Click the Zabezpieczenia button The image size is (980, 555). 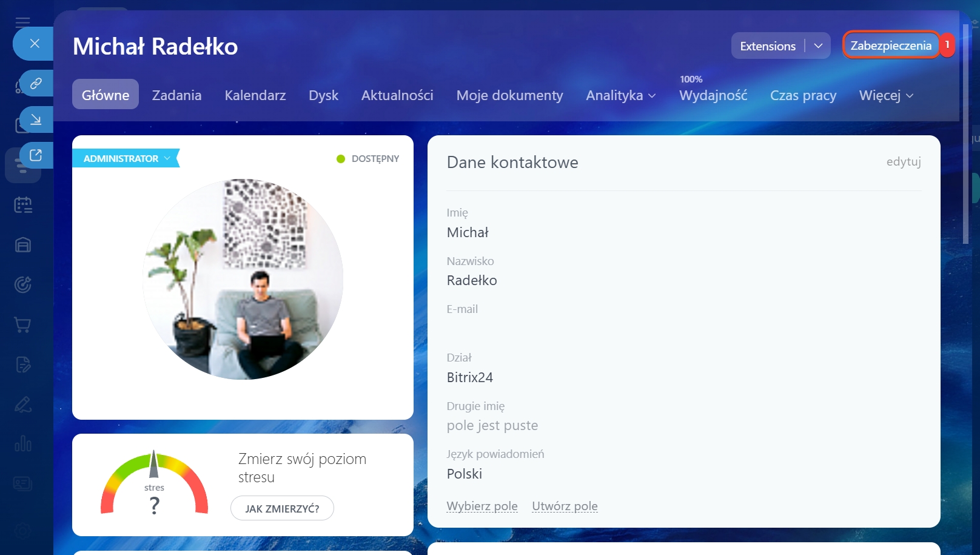click(890, 45)
